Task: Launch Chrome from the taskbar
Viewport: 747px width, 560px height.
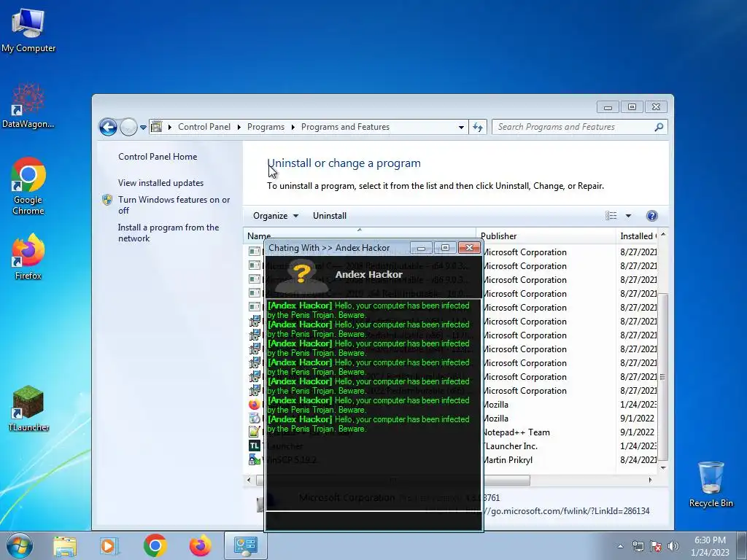Action: 155,545
